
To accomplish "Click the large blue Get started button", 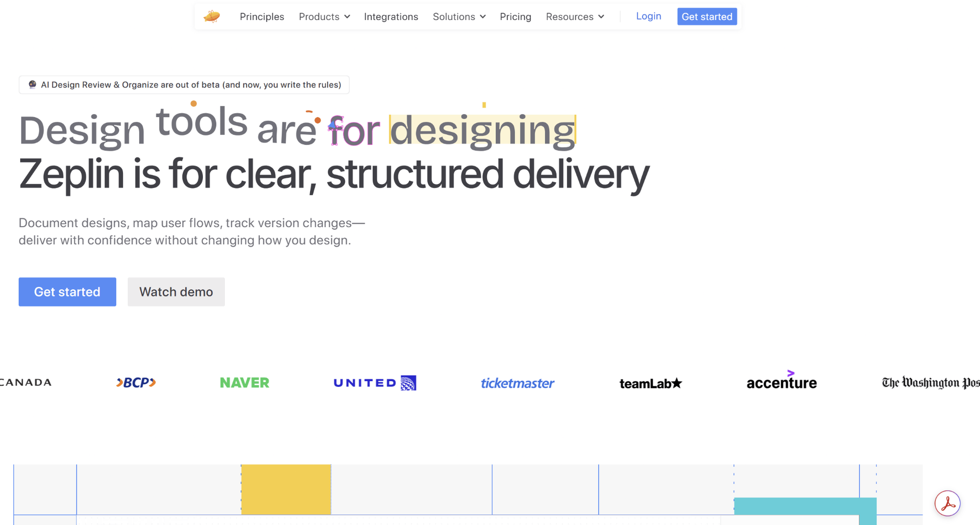I will pyautogui.click(x=67, y=292).
